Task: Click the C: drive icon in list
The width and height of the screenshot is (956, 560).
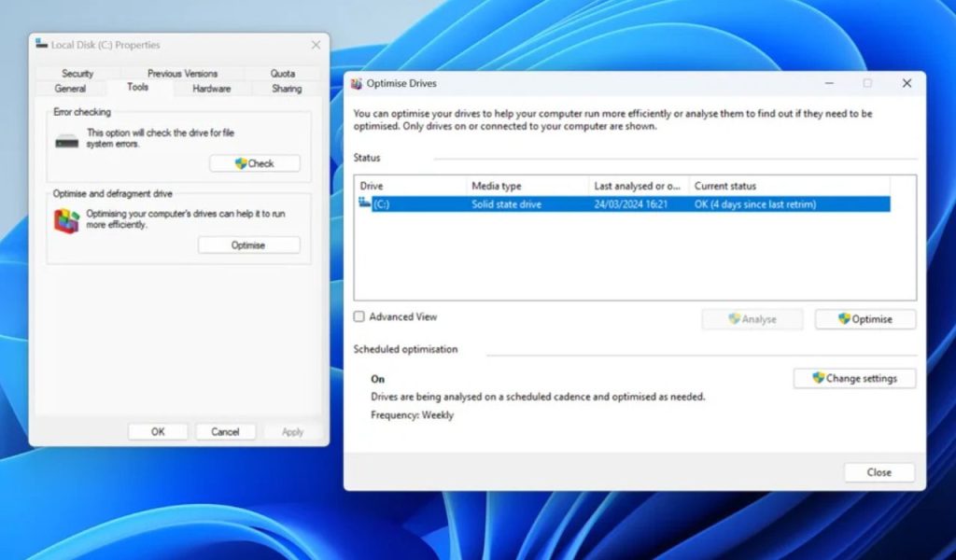Action: (364, 203)
